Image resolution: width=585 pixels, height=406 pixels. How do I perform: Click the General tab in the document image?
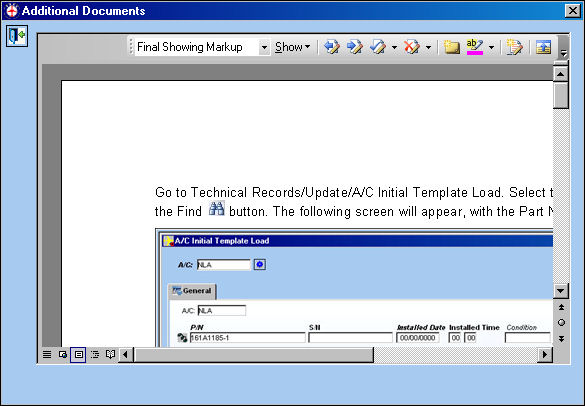[x=192, y=291]
